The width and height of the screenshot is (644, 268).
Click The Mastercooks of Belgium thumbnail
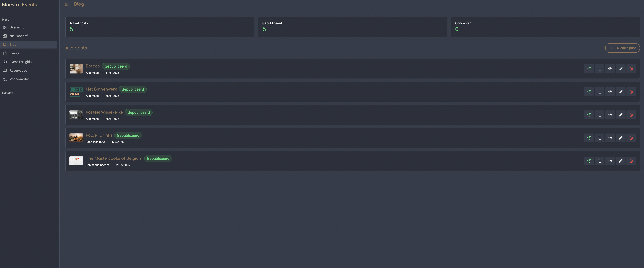[76, 161]
